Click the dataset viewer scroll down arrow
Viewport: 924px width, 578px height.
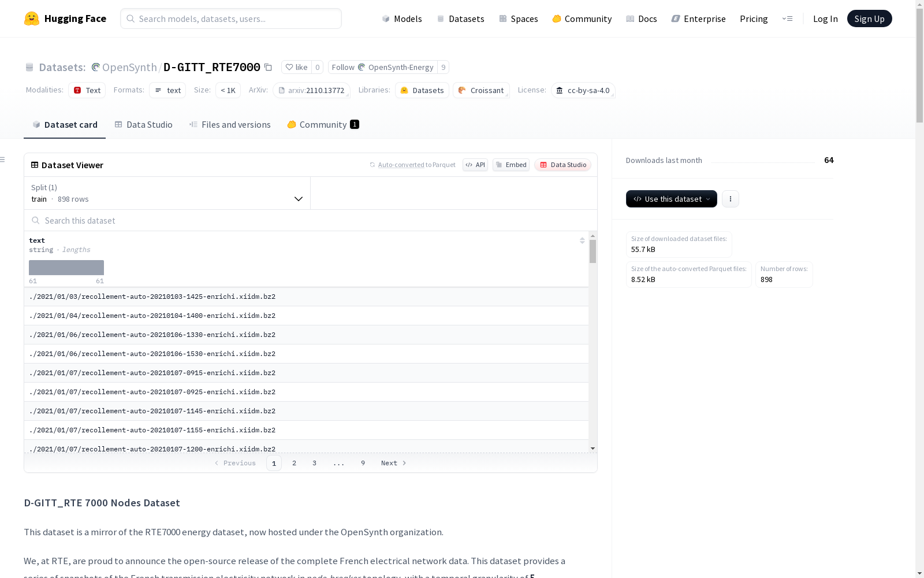[x=593, y=449]
